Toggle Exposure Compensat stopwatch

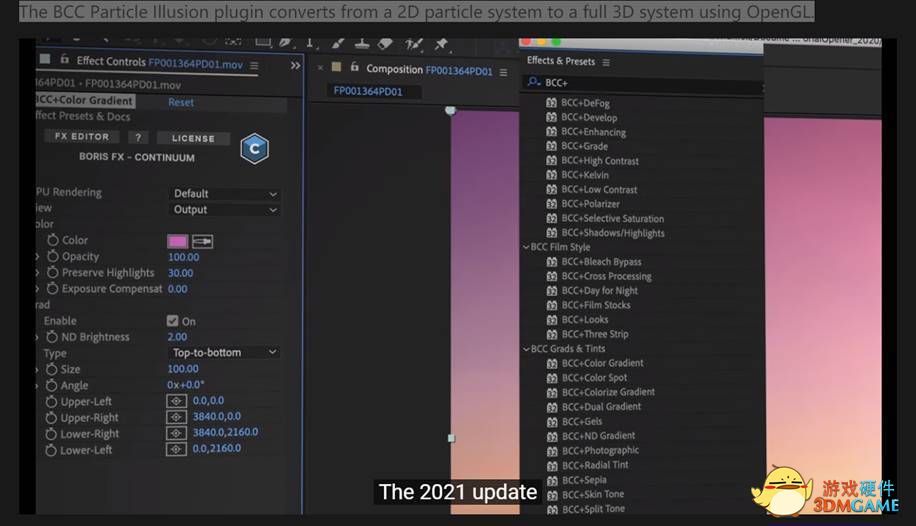click(53, 289)
